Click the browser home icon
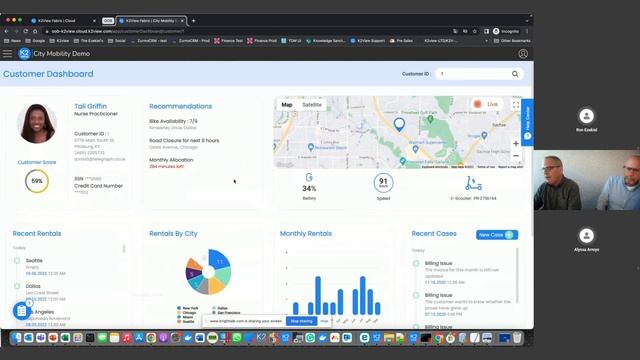The height and width of the screenshot is (360, 640). click(x=35, y=31)
